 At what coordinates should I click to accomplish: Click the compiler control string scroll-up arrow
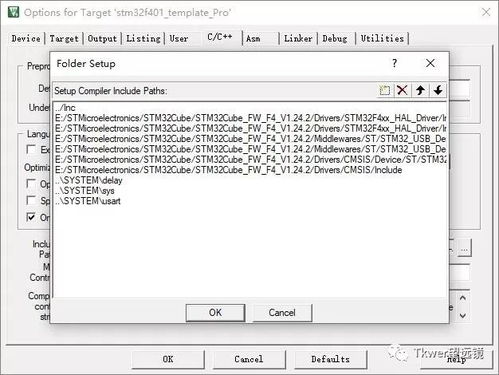click(x=463, y=298)
